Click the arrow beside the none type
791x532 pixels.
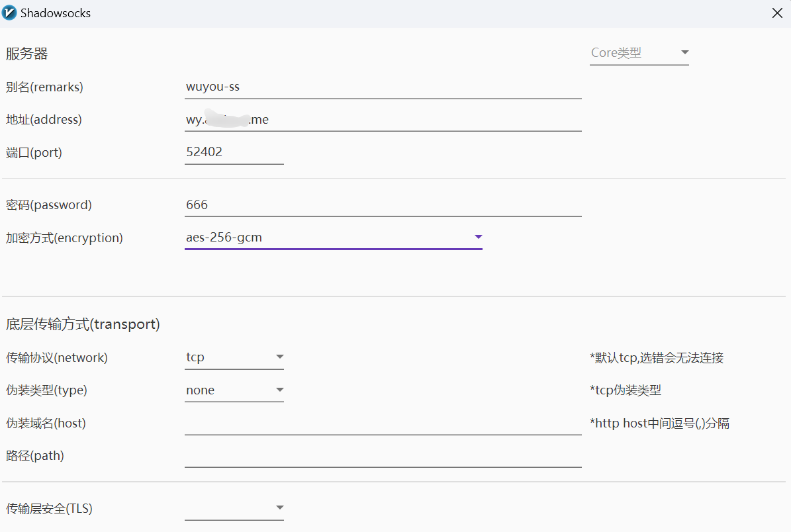pyautogui.click(x=279, y=390)
